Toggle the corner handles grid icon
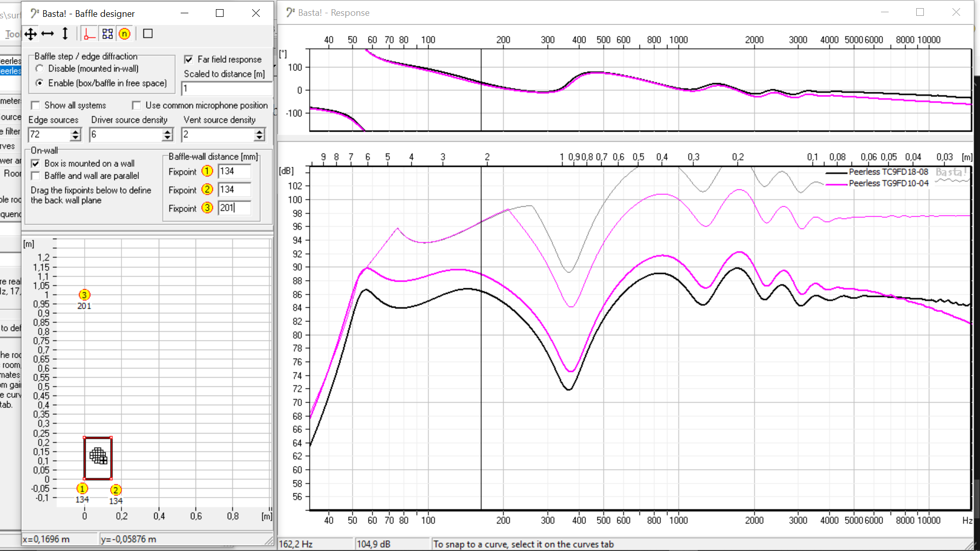Image resolution: width=980 pixels, height=551 pixels. [107, 34]
